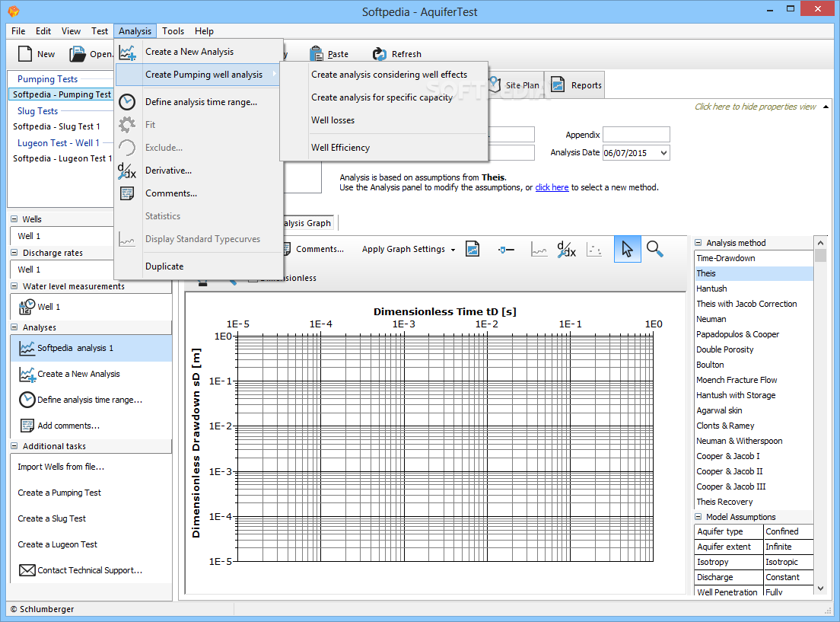Click the scatter points icon in graph toolbar
840x622 pixels.
[594, 250]
